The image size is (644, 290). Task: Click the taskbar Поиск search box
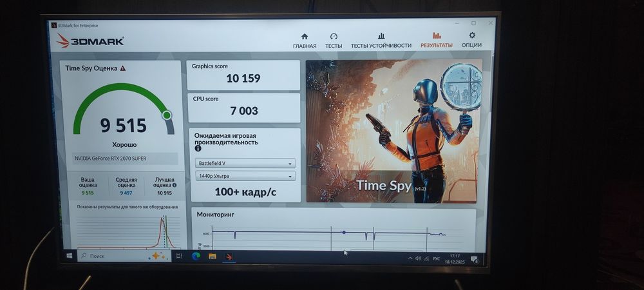click(124, 256)
